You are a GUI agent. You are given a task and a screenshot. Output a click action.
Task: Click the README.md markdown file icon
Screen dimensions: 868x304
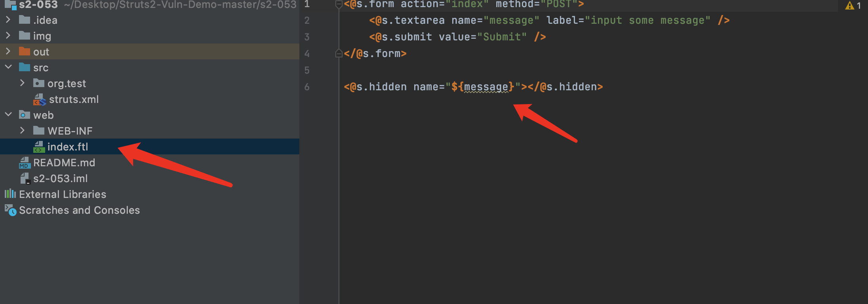click(x=25, y=163)
